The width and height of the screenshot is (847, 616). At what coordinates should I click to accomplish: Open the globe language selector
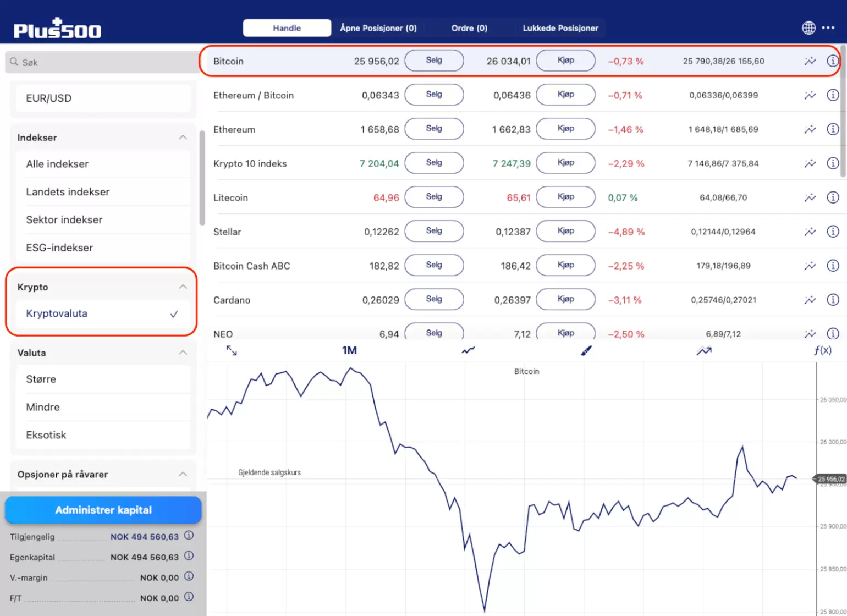point(809,28)
